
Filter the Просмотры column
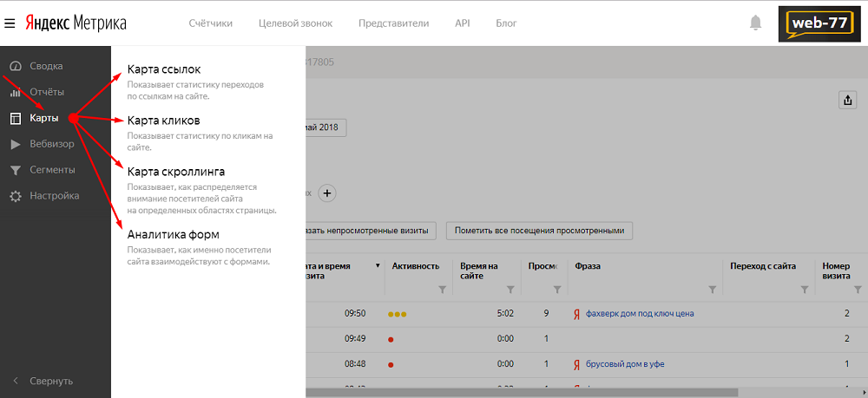(557, 289)
